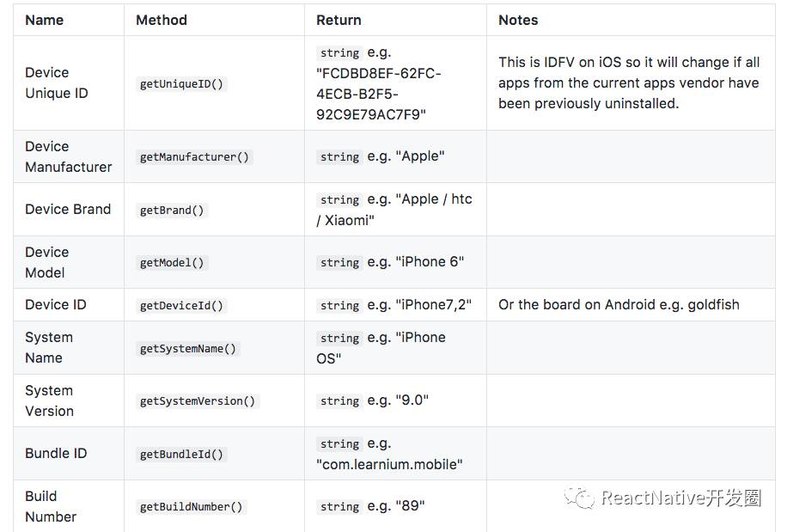
Task: Select the getUniqueID() method code
Action: (x=182, y=84)
